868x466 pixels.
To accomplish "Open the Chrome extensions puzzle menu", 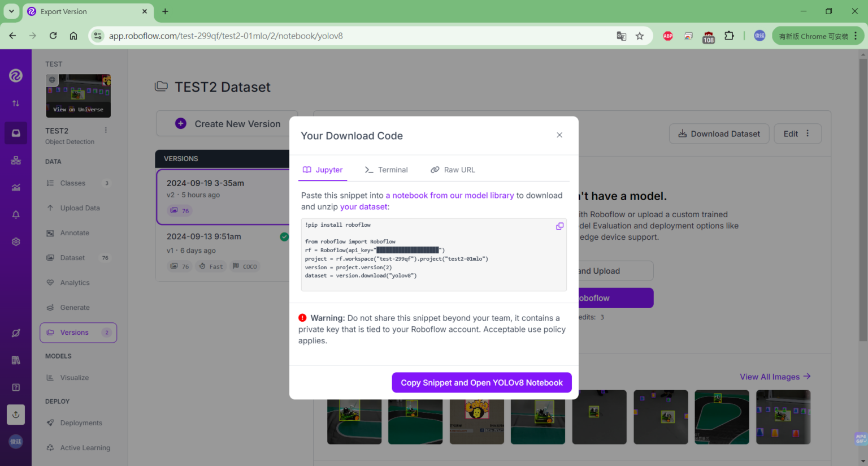I will (x=730, y=36).
